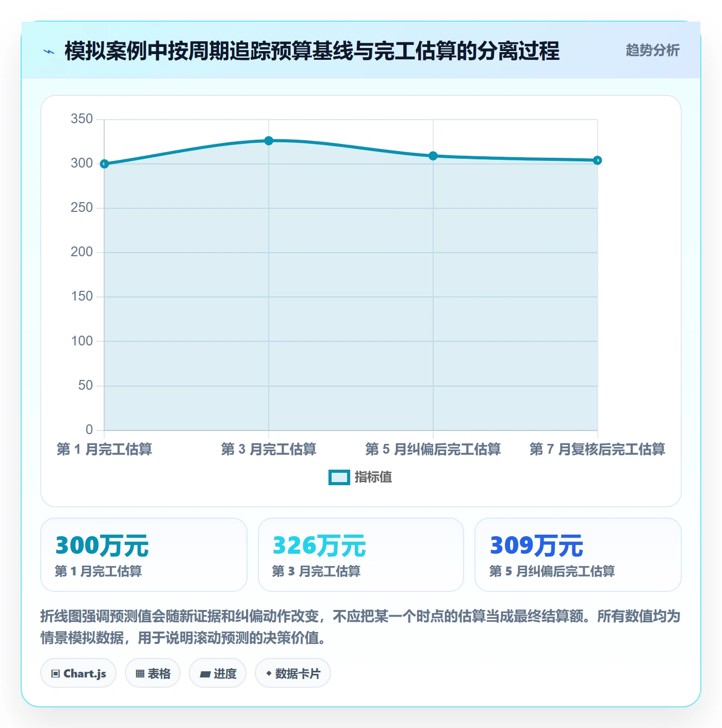
Task: Click the x-axis label 第 7 月复核后完工估算
Action: click(x=597, y=449)
